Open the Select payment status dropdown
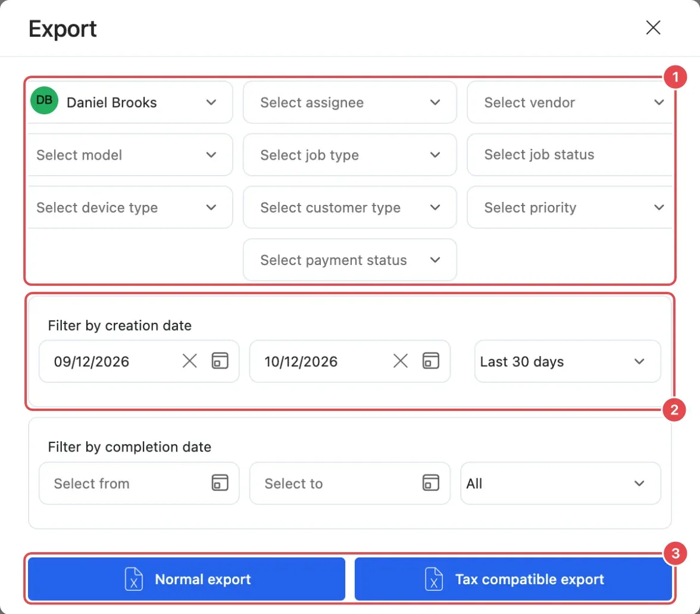 pyautogui.click(x=349, y=260)
